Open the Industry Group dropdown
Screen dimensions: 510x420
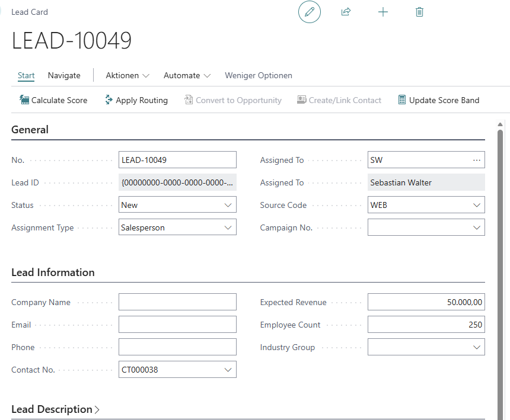(477, 347)
